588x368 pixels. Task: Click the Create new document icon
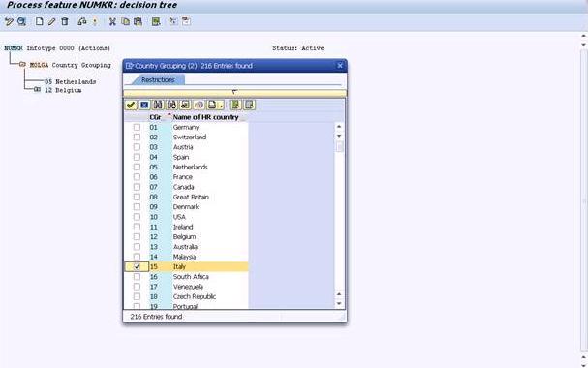coord(39,21)
